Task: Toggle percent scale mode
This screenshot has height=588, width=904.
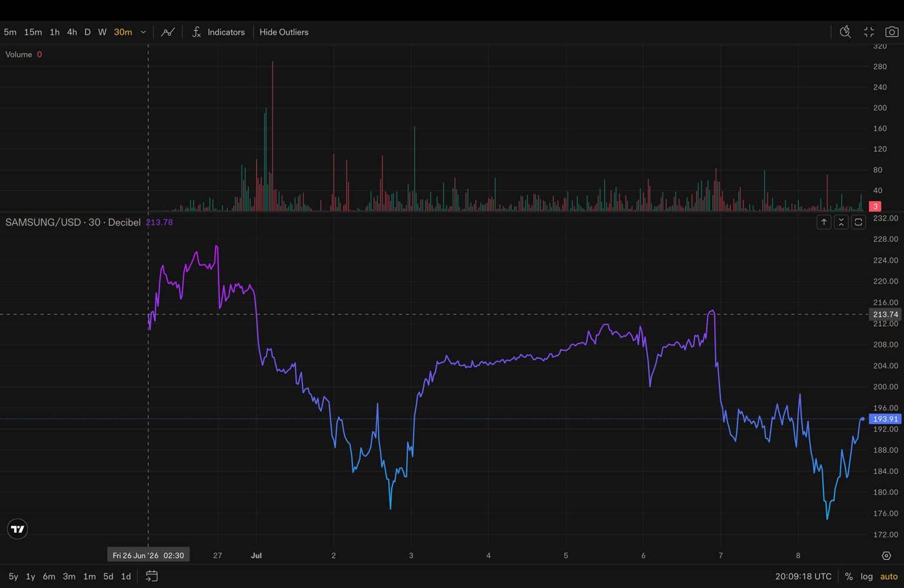Action: coord(849,577)
